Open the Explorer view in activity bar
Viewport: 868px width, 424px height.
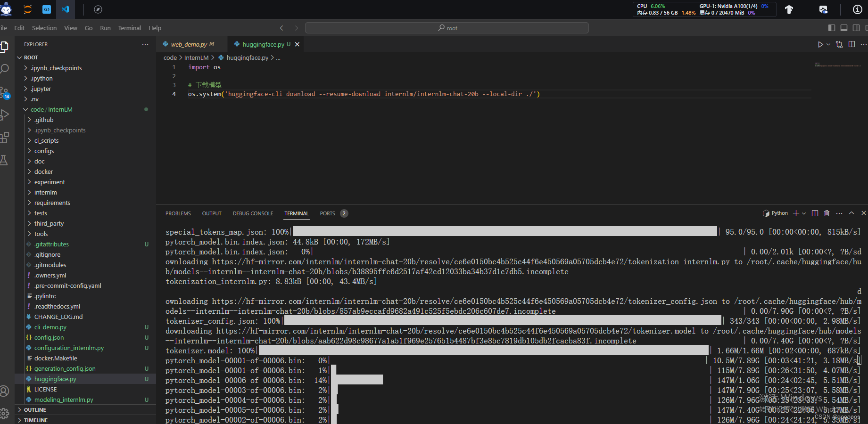point(4,47)
